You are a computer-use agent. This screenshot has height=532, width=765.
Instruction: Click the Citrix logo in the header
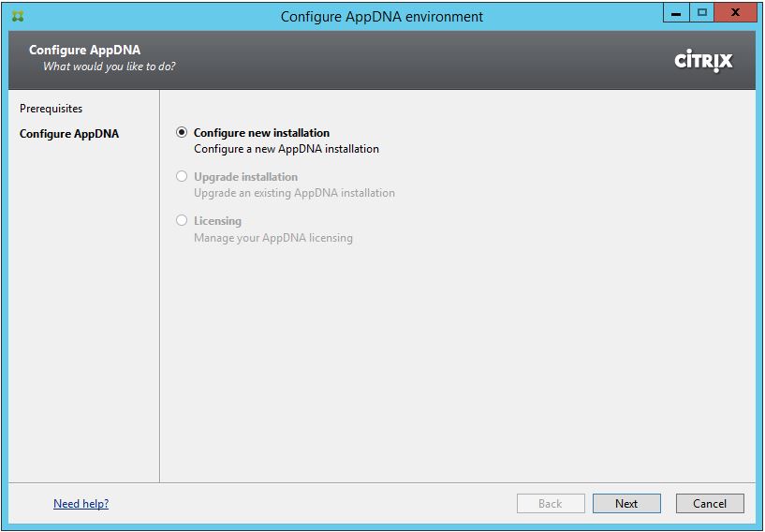pyautogui.click(x=703, y=61)
